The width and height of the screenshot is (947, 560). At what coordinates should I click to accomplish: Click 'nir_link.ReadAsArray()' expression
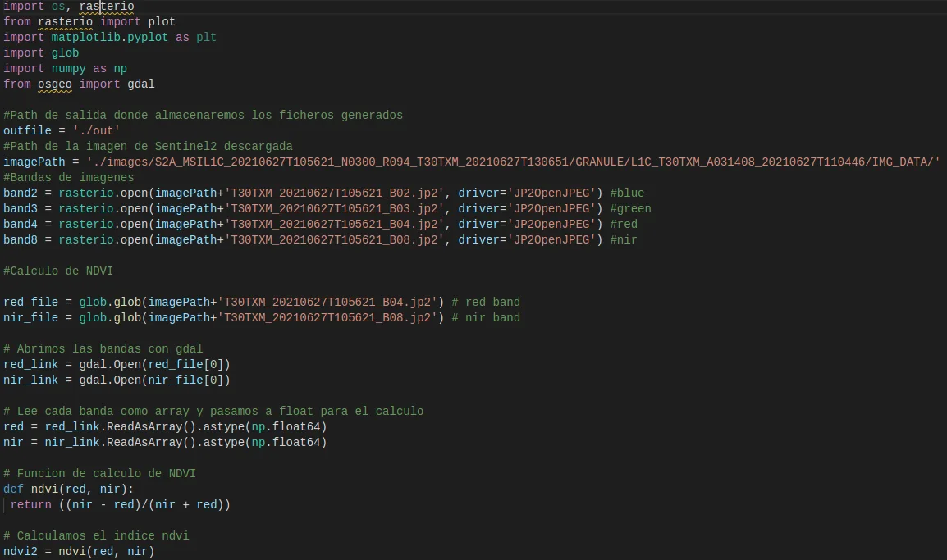tap(120, 442)
